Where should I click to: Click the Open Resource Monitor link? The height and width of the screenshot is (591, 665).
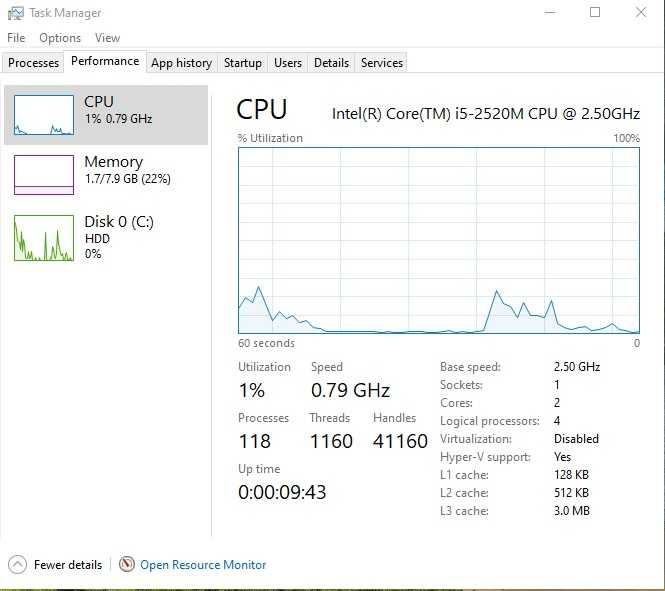[x=203, y=565]
